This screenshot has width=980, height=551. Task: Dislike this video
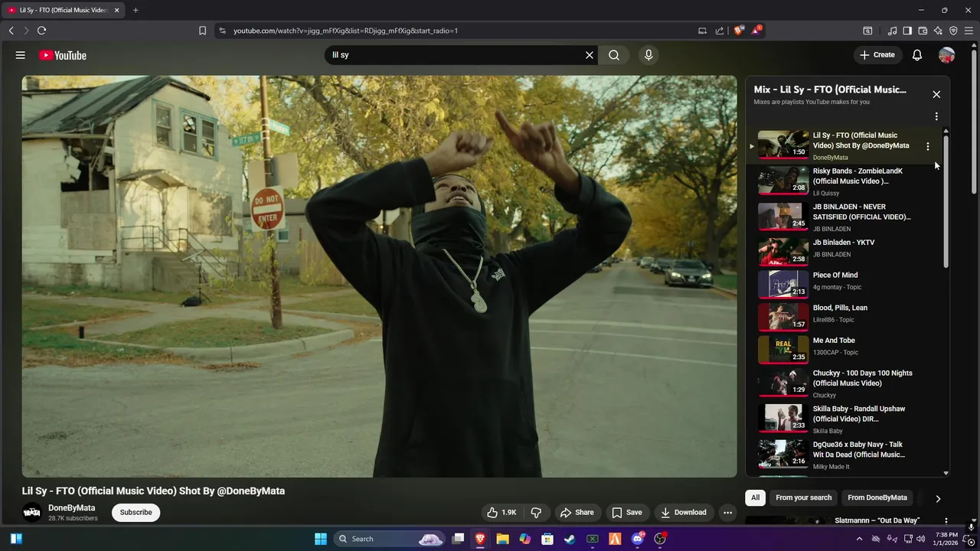[537, 513]
